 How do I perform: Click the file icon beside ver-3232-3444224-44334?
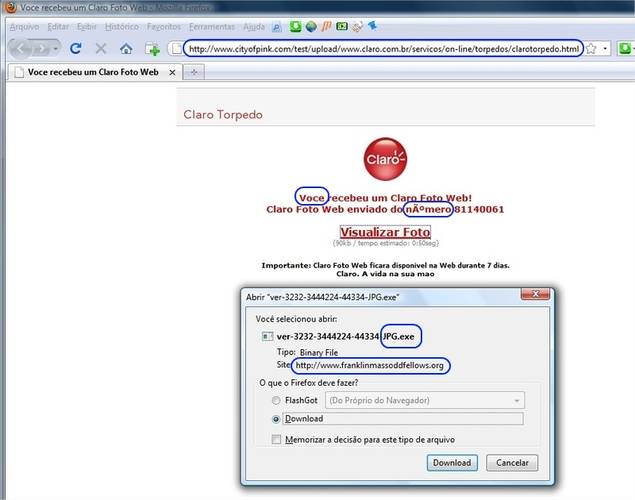click(x=267, y=336)
